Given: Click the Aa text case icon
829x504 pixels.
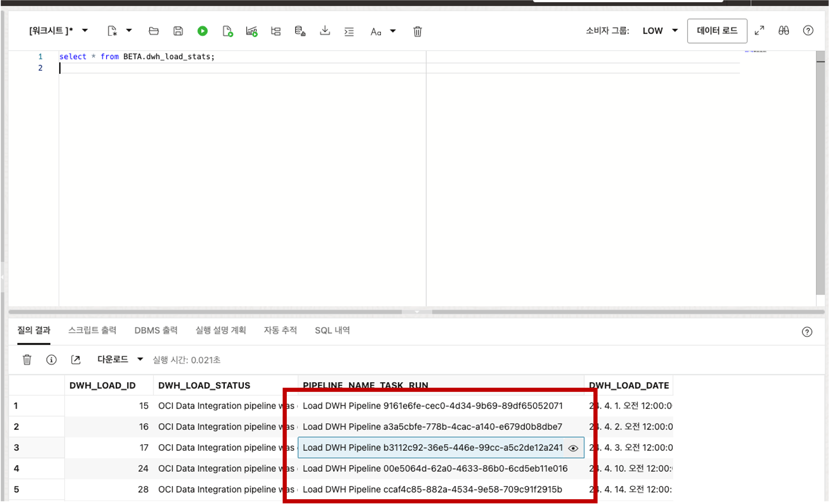Looking at the screenshot, I should click(x=376, y=32).
